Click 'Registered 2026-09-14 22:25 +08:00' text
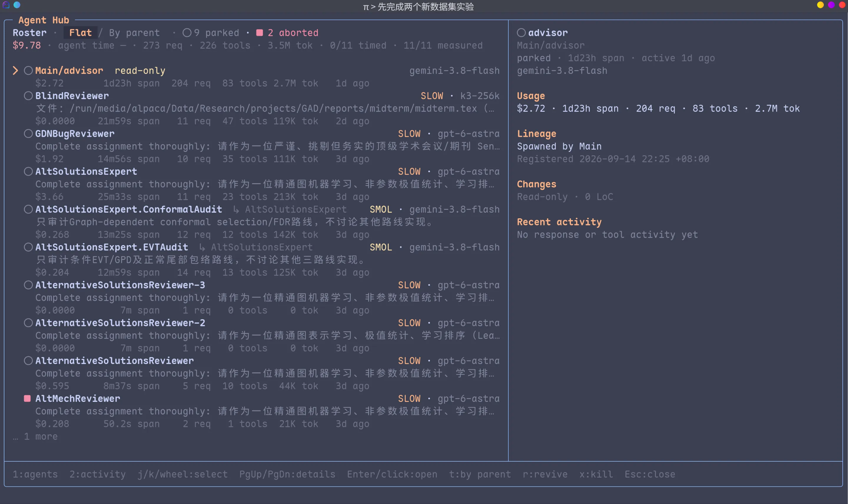This screenshot has width=848, height=504. coord(613,159)
